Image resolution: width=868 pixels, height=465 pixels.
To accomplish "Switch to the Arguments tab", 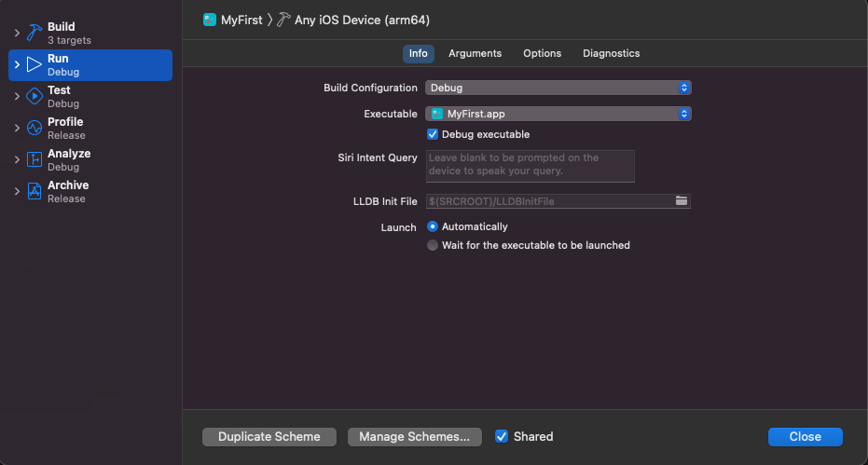I will pos(475,54).
